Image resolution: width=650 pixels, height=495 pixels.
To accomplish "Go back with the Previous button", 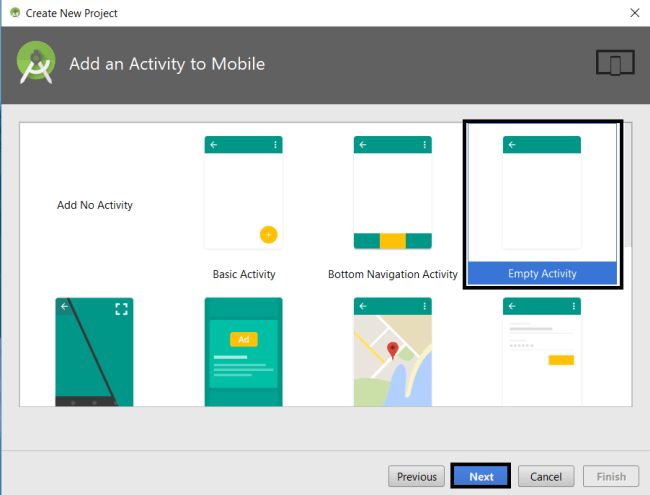I will [x=416, y=476].
